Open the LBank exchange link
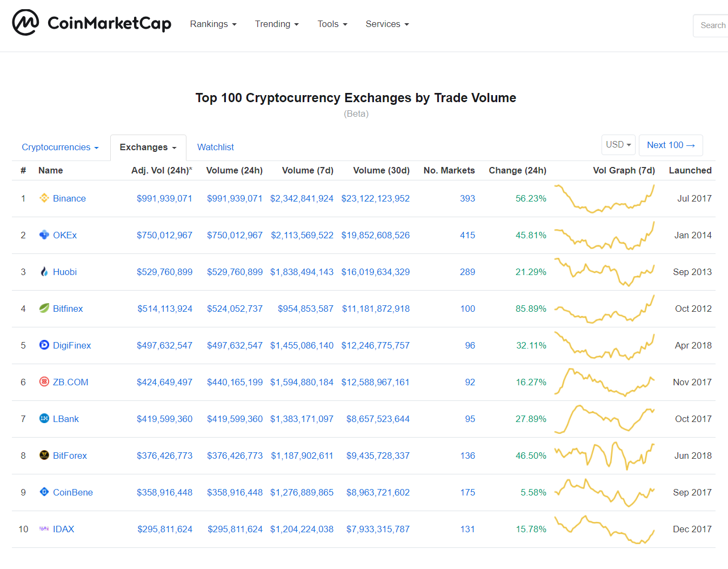Screen dimensions: 728x569 coord(66,419)
